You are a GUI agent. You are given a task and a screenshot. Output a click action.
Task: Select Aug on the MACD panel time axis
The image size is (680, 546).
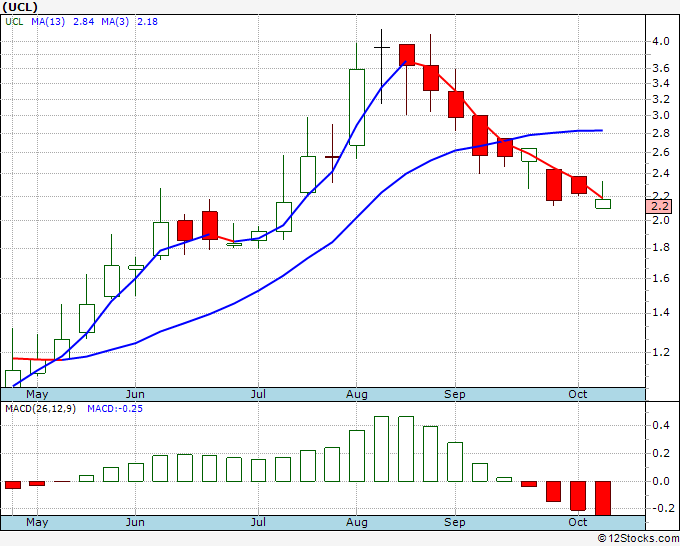[356, 522]
